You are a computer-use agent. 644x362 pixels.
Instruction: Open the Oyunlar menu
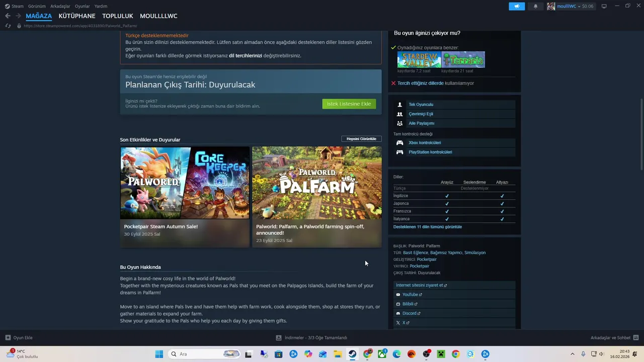(83, 6)
